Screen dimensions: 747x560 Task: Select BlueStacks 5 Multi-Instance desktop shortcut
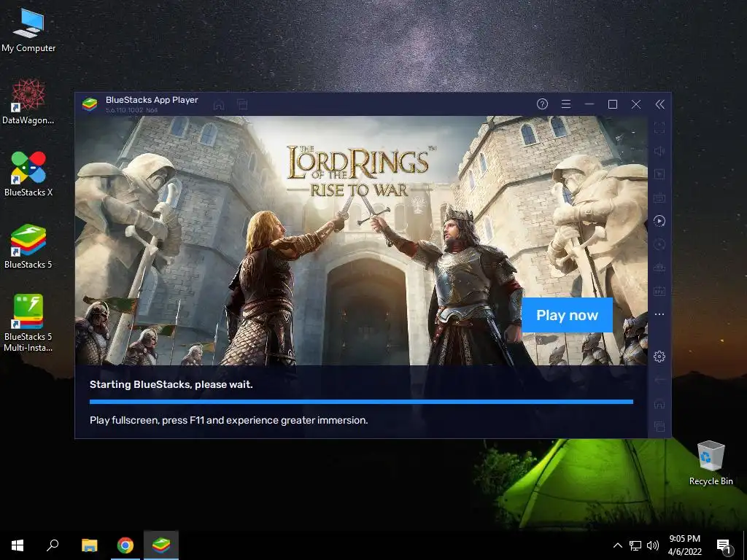coord(28,323)
